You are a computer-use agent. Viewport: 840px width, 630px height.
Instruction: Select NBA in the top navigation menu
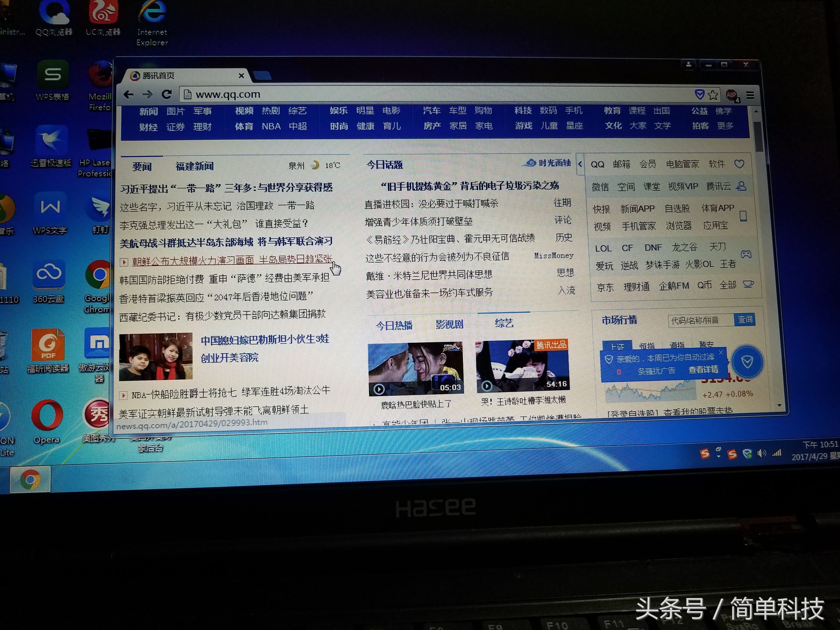271,127
